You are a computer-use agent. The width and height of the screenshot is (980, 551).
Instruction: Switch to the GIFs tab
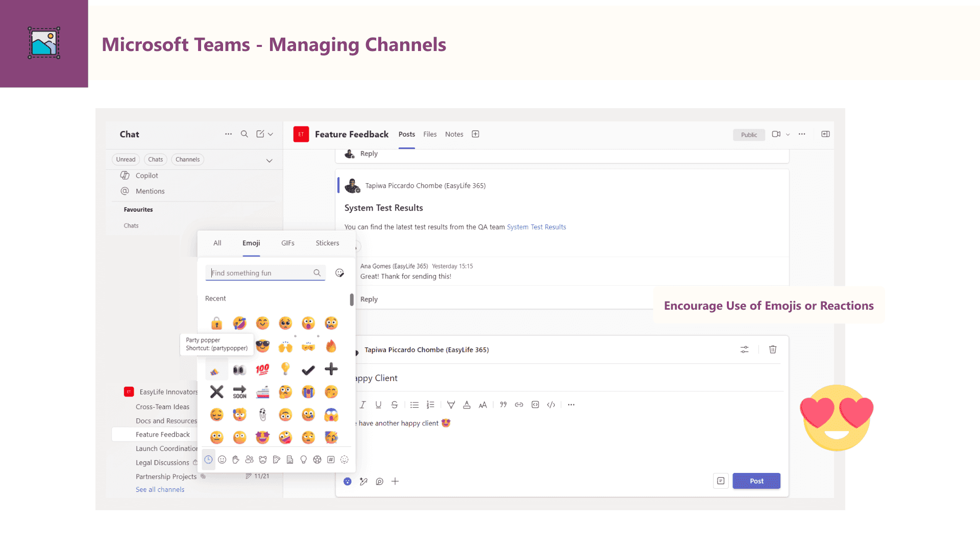point(287,243)
